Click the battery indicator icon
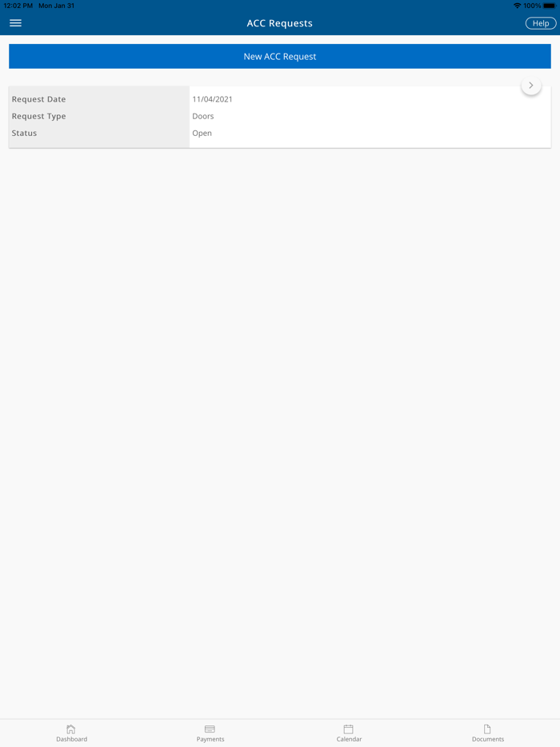The height and width of the screenshot is (747, 560). (x=549, y=6)
